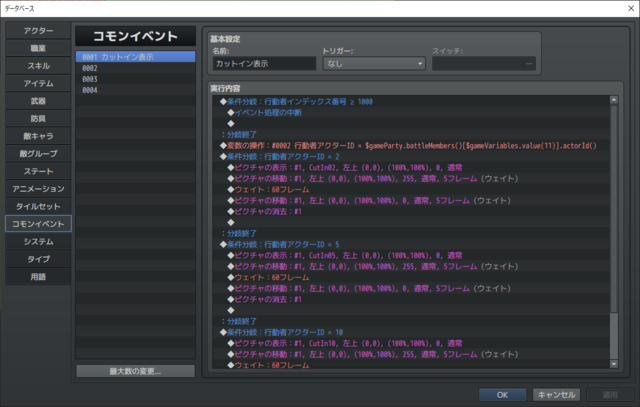
Task: Select the コモンイベント tab
Action: [38, 224]
